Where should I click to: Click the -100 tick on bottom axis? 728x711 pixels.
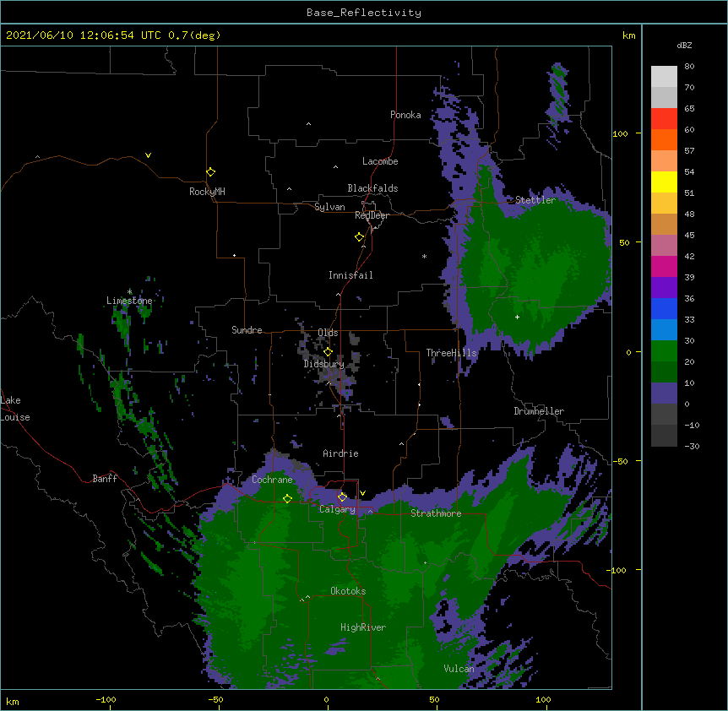106,699
